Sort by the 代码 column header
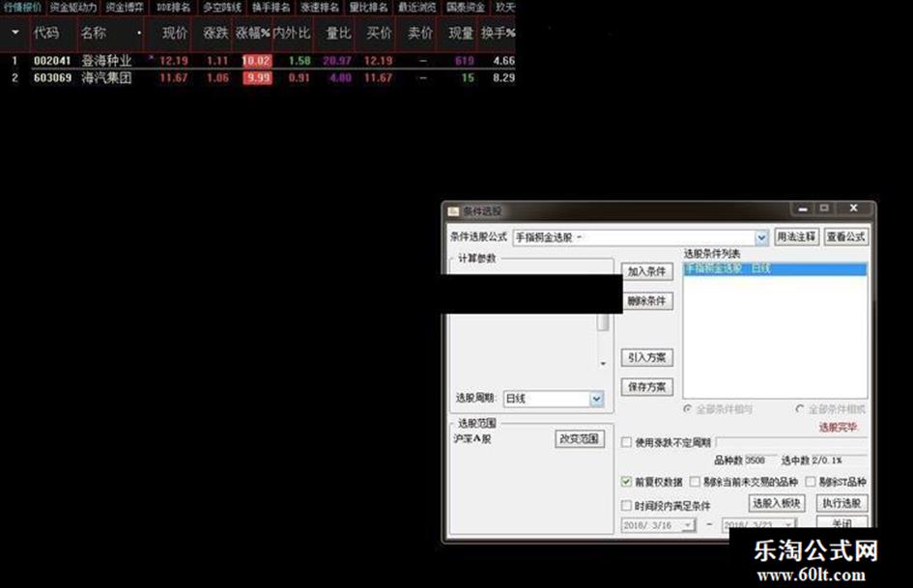913x588 pixels. pyautogui.click(x=46, y=33)
